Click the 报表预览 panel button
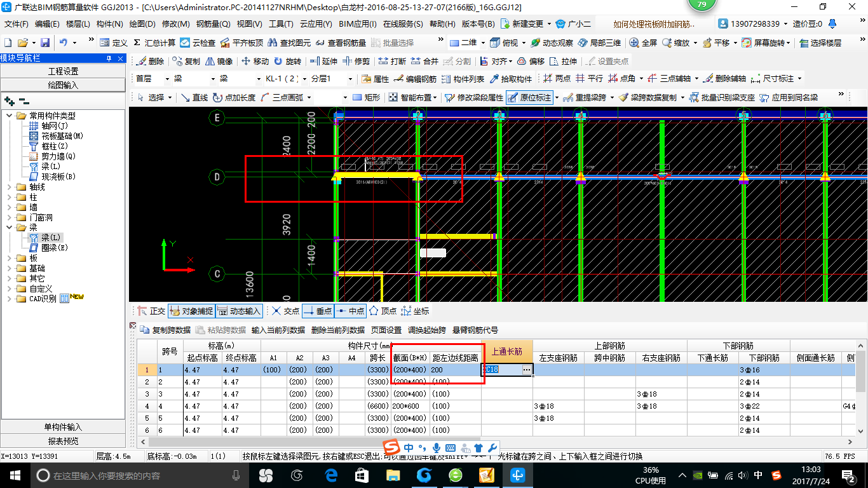The height and width of the screenshot is (488, 868). tap(63, 441)
